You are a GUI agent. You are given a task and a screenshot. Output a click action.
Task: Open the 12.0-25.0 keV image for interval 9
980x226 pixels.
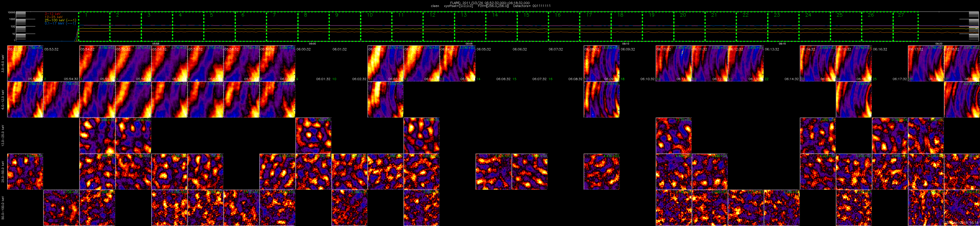pyautogui.click(x=313, y=136)
